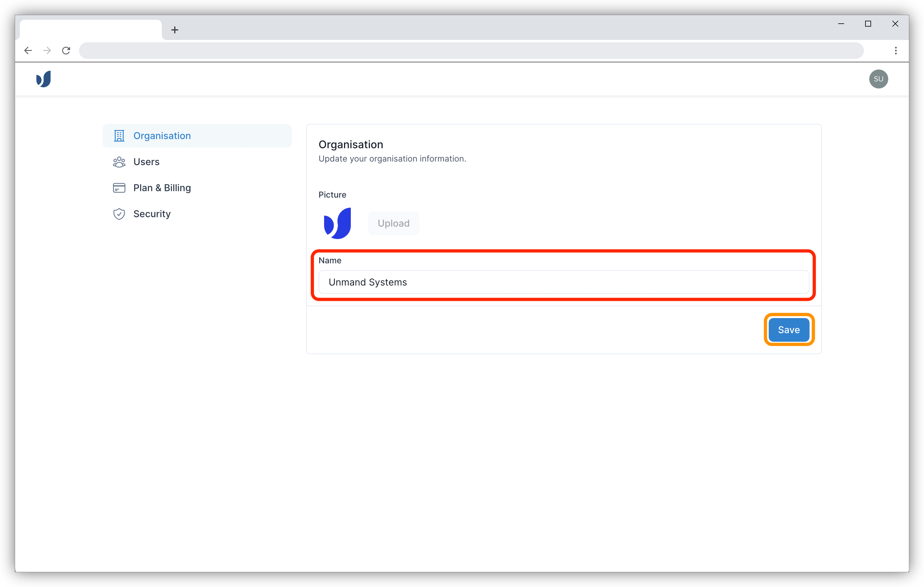The width and height of the screenshot is (924, 587).
Task: Click the Upload picture button
Action: coord(393,223)
